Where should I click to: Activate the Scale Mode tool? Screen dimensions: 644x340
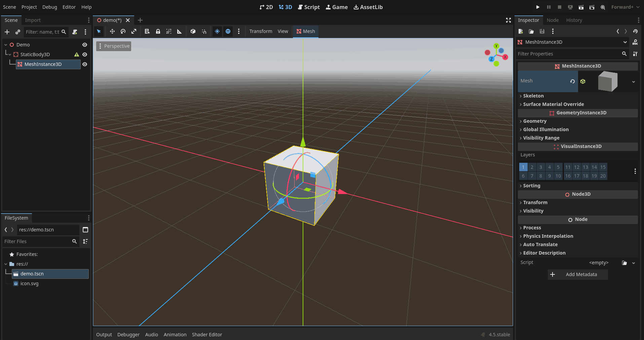click(134, 31)
